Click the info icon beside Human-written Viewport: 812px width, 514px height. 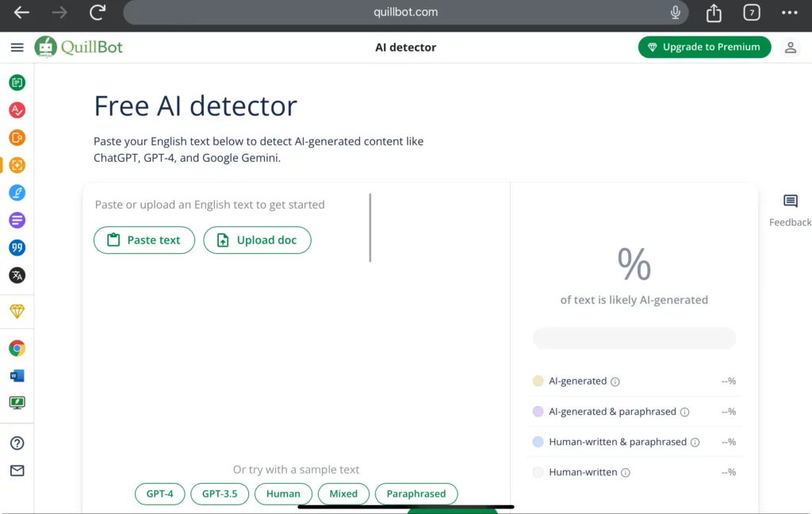tap(626, 473)
